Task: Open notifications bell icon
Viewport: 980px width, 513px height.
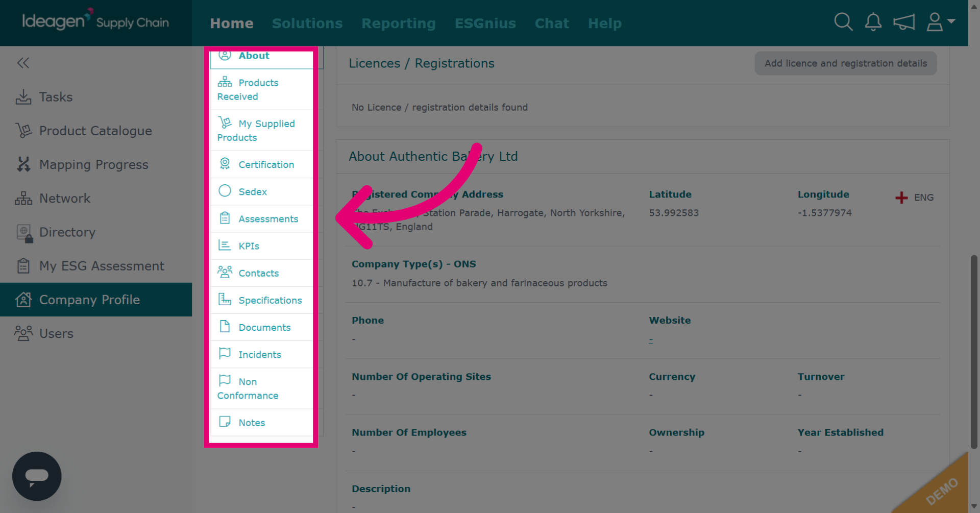Action: pos(873,22)
